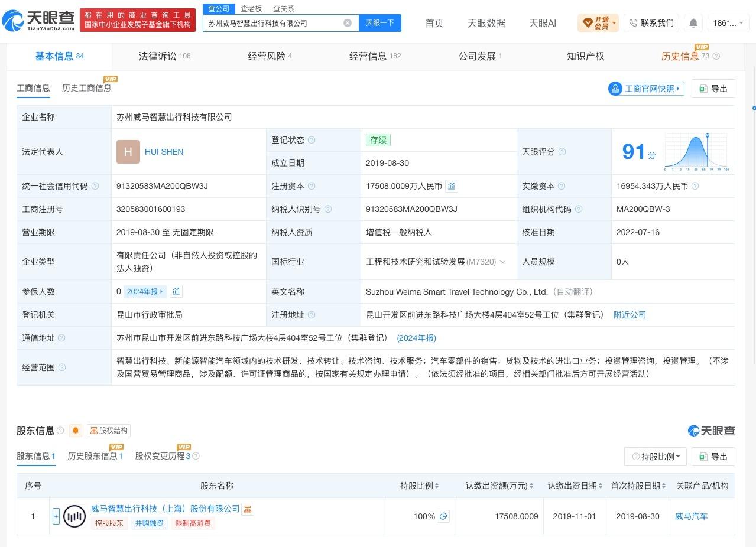Image resolution: width=756 pixels, height=547 pixels.
Task: Open 天眼AI in the top navigation
Action: [x=543, y=23]
